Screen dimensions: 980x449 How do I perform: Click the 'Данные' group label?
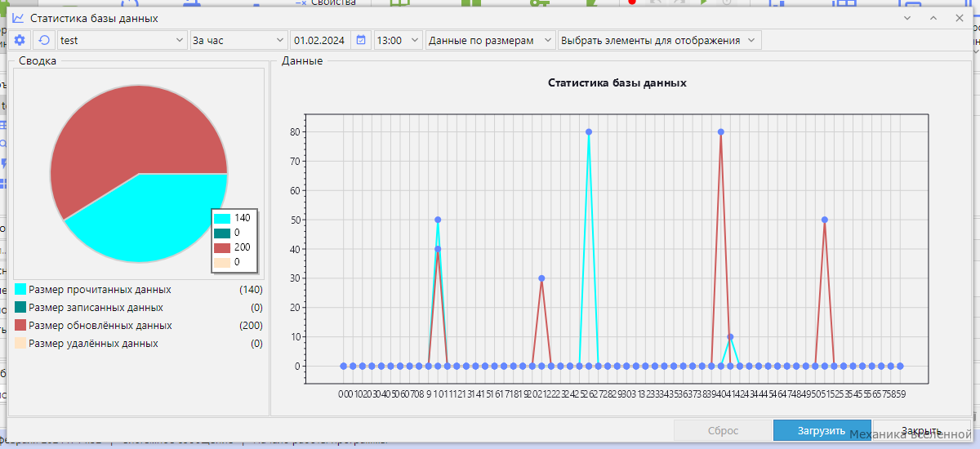(302, 60)
